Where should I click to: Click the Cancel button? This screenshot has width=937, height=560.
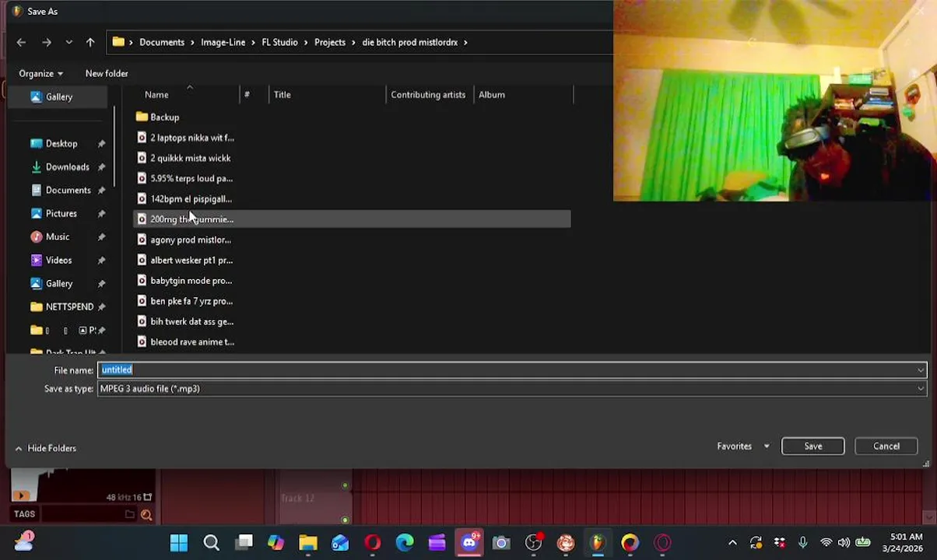click(886, 446)
